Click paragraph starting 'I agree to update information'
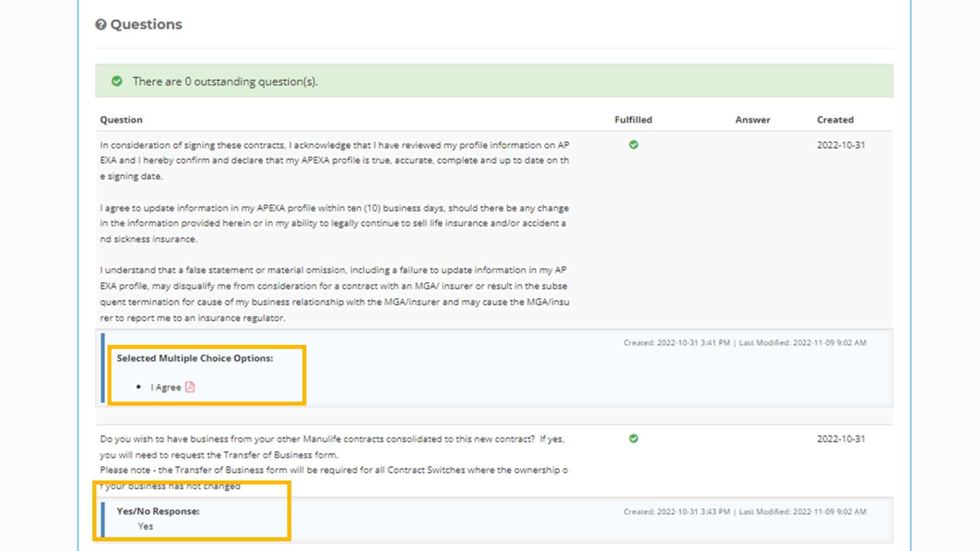 334,223
